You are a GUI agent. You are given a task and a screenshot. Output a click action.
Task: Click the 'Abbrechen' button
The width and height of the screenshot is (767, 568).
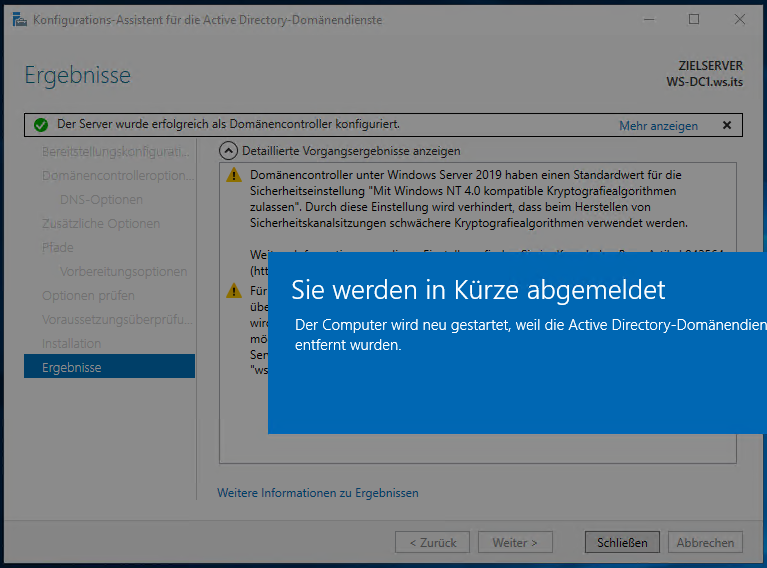click(x=705, y=542)
